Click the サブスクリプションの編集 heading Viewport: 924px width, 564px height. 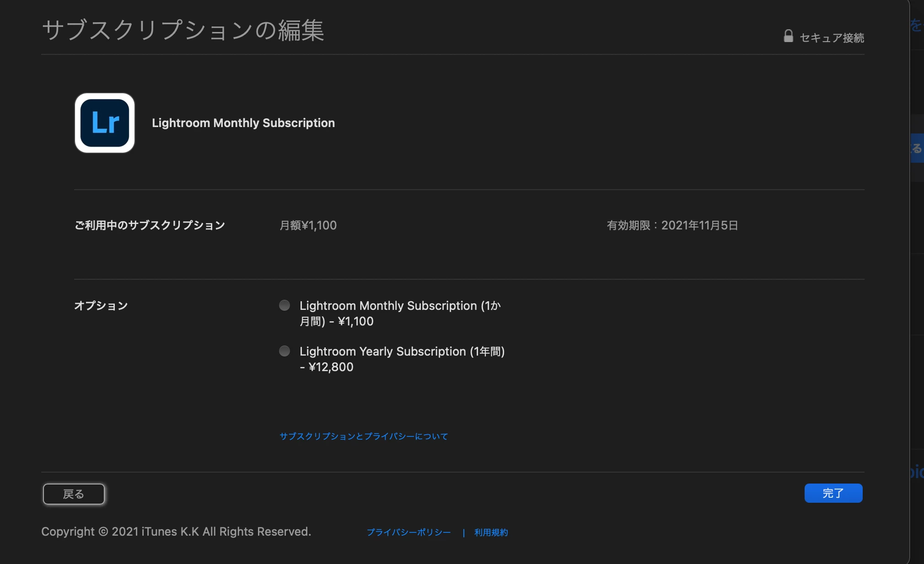tap(183, 30)
